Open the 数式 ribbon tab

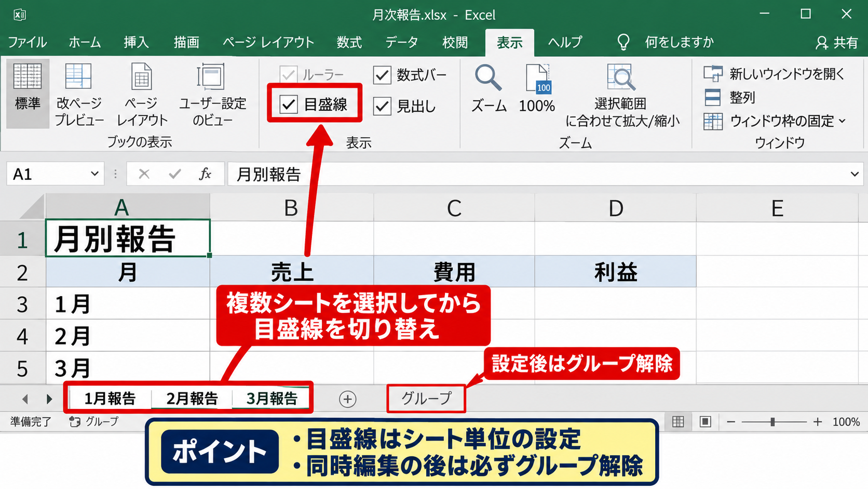click(x=349, y=42)
